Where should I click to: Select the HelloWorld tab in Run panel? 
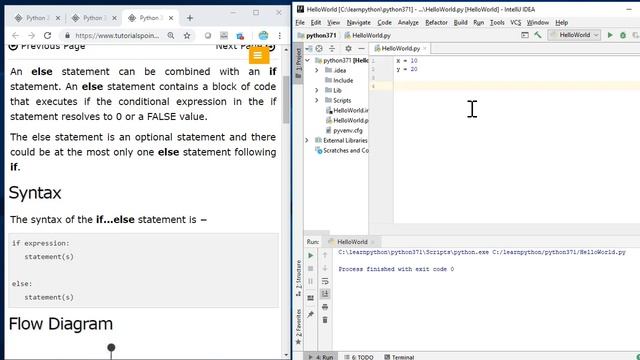click(x=352, y=242)
